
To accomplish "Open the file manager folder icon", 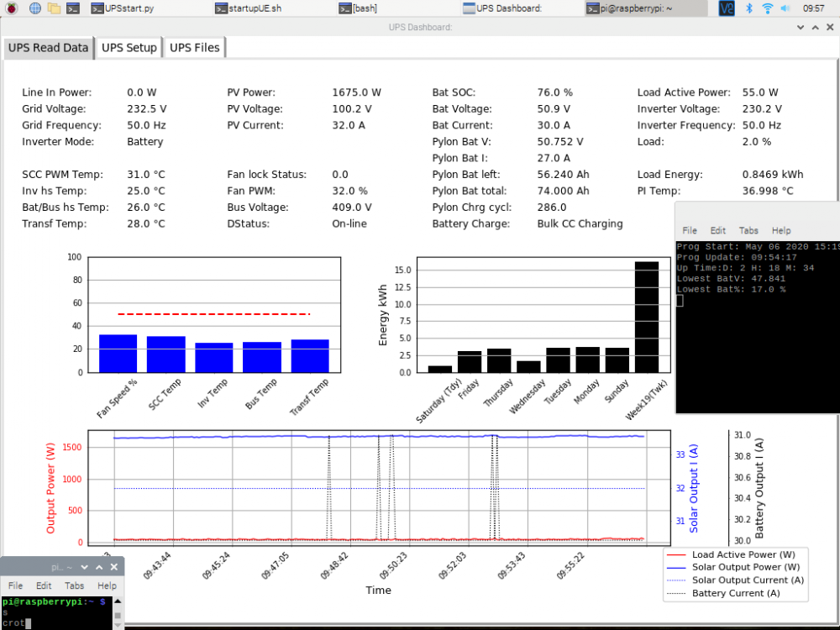I will (x=54, y=8).
